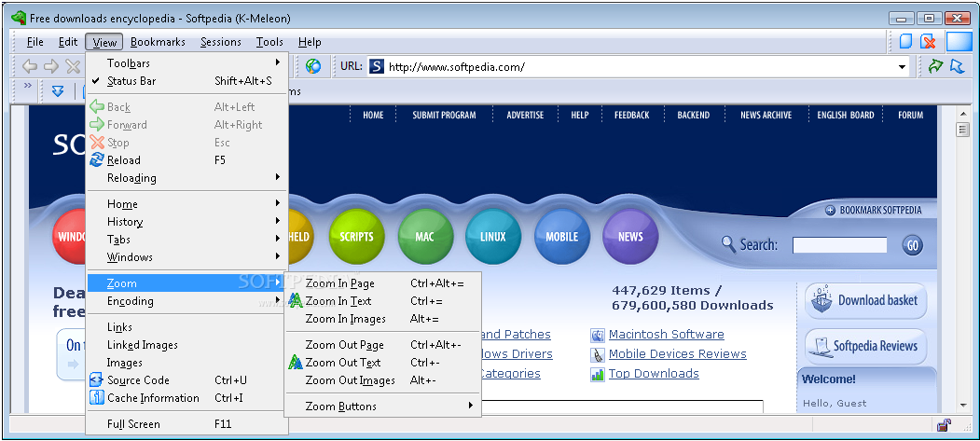Screen dimensions: 980x441
Task: Open the URL bar dropdown arrow
Action: 902,67
